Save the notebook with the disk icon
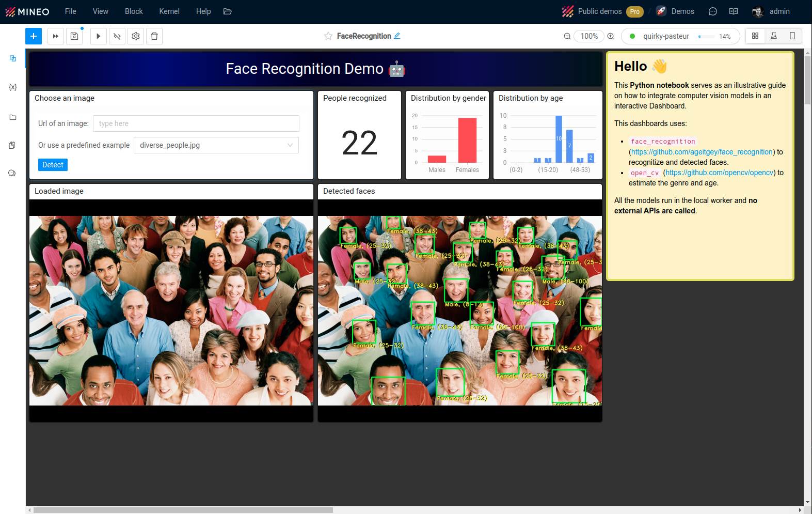The height and width of the screenshot is (514, 812). tap(74, 36)
